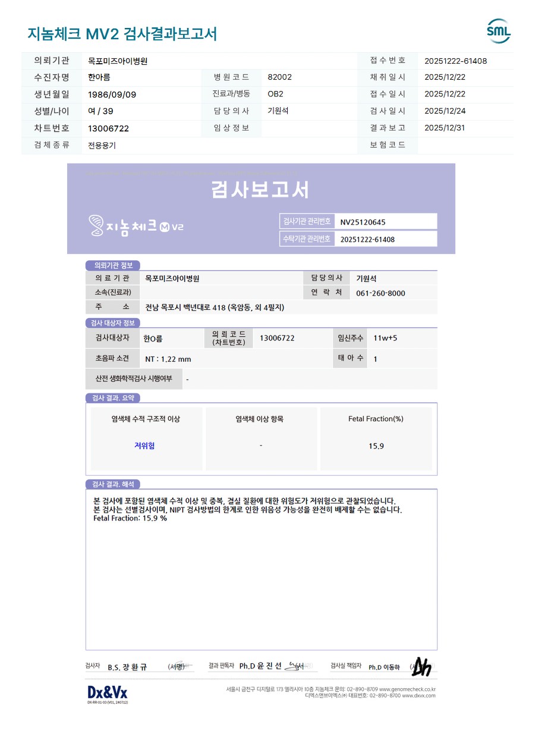Click the 성별/나이 value 여 / 39
Screen dimensions: 535x756
click(x=100, y=111)
